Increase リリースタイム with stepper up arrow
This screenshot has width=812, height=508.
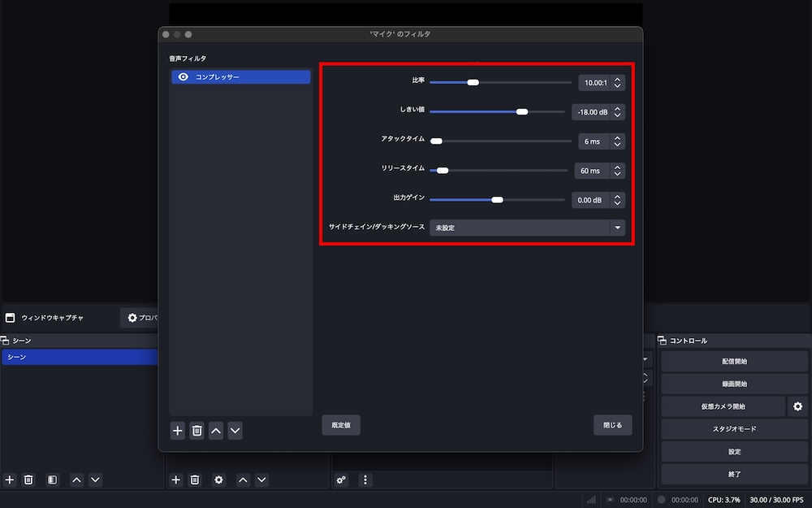617,167
